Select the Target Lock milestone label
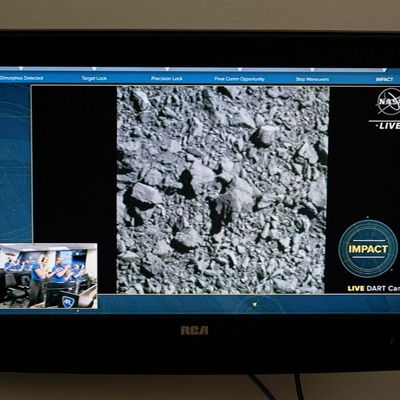 pos(94,78)
